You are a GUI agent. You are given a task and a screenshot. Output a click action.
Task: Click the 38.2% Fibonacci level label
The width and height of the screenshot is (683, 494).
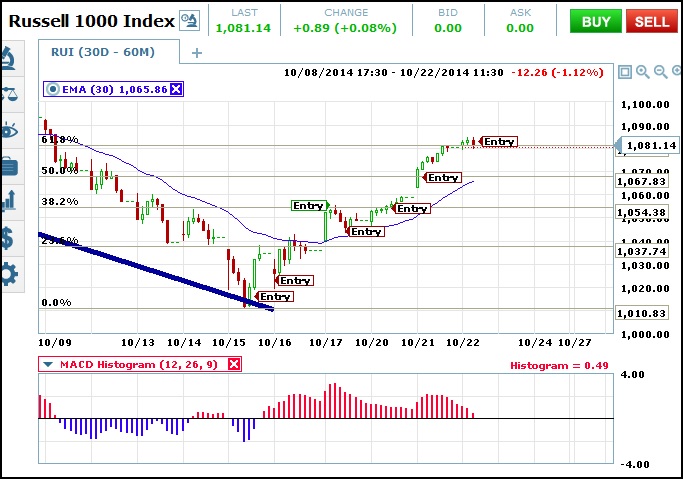[60, 201]
